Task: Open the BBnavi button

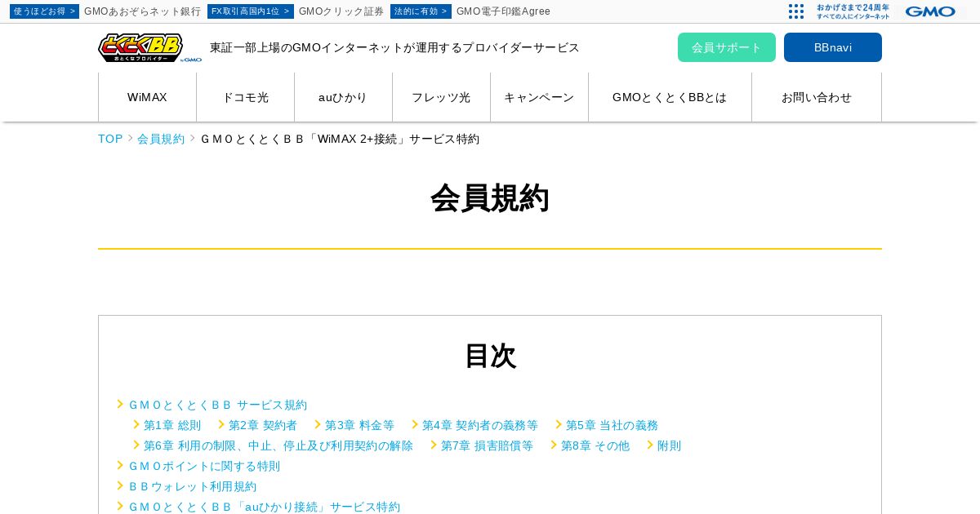Action: pyautogui.click(x=833, y=47)
